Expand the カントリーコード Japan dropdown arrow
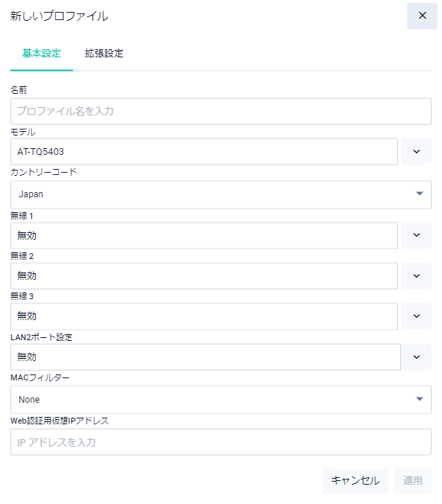 pos(419,194)
